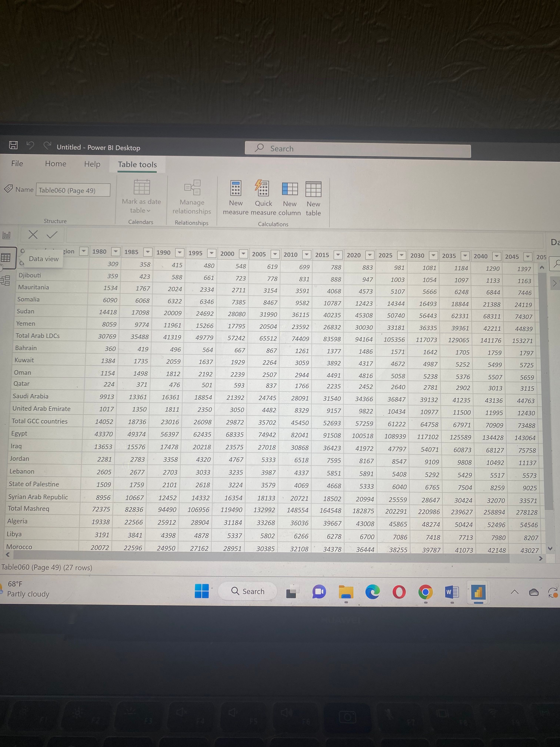Click Windows taskbar Search button
Screen dimensions: 560x747
[247, 591]
